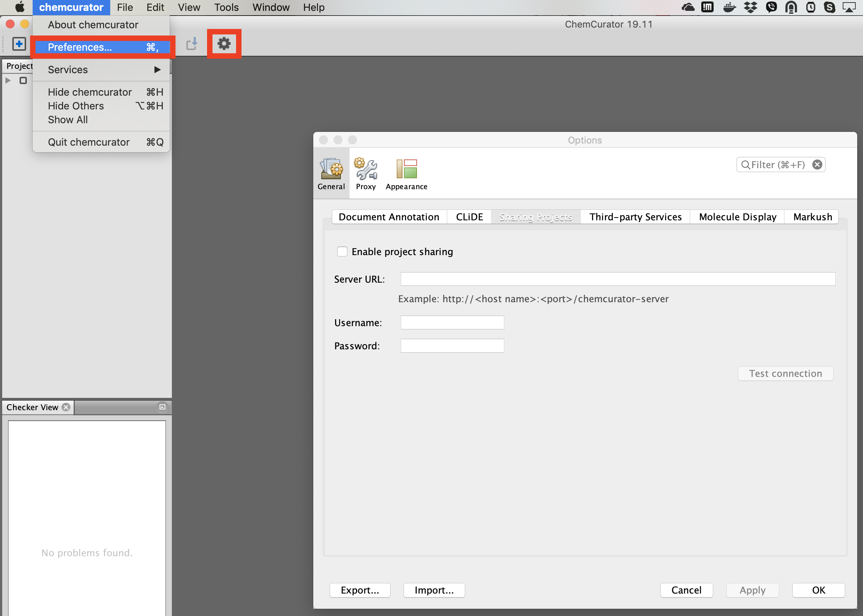Screen dimensions: 863x616
Task: Minimize the Checker View panel
Action: (162, 407)
